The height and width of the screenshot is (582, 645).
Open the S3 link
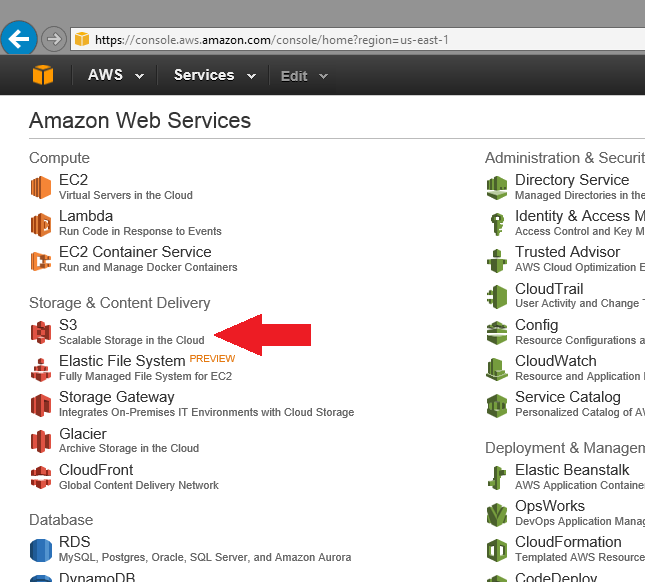click(x=68, y=325)
